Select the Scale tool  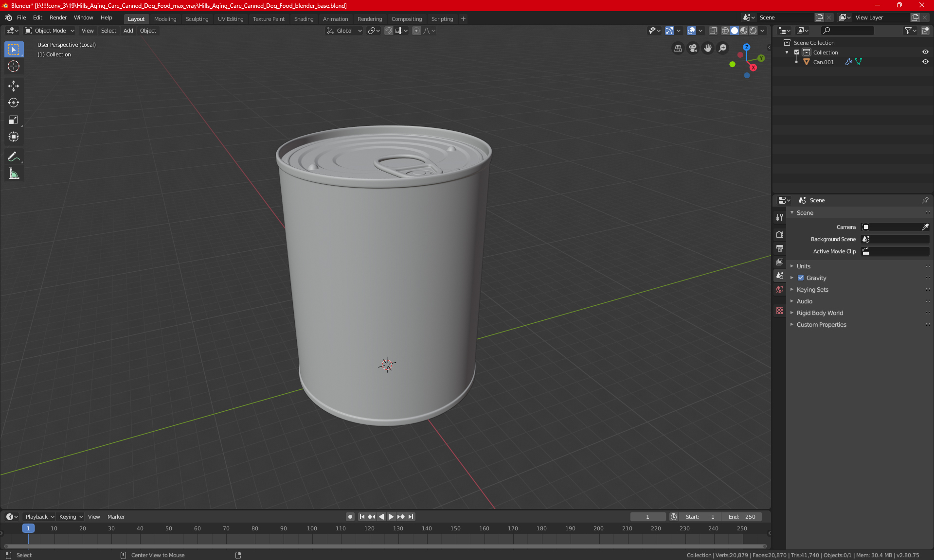coord(14,120)
